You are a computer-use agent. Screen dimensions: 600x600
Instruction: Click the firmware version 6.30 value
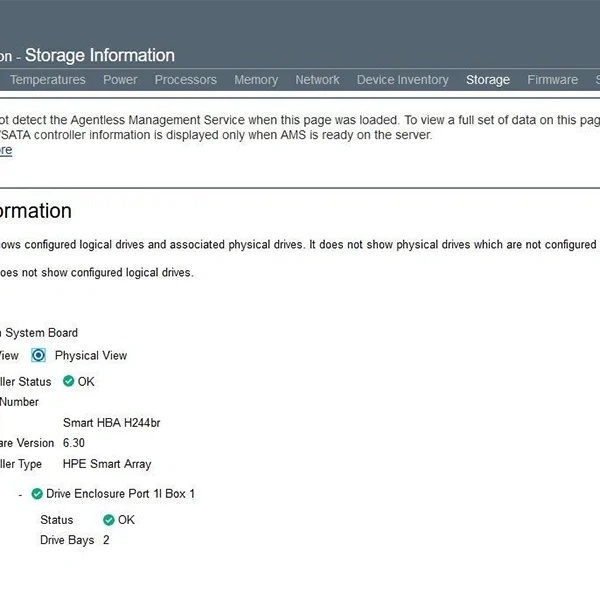[x=74, y=443]
